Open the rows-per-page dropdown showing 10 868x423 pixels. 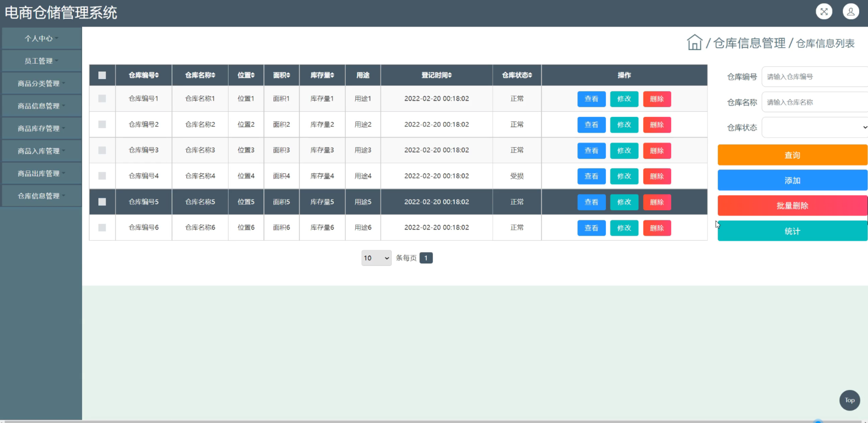click(x=376, y=258)
